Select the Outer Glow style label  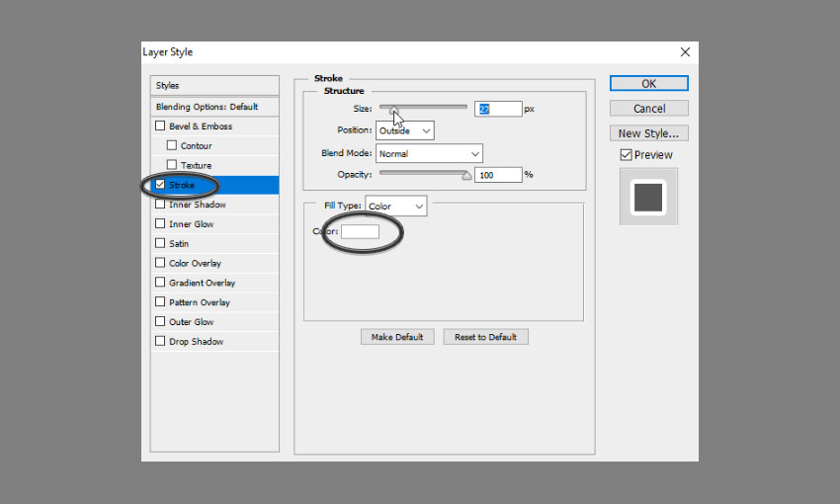192,322
